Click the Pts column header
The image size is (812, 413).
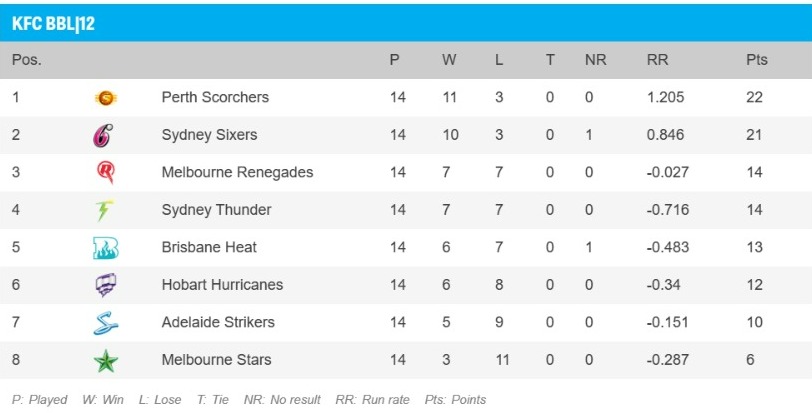click(756, 60)
